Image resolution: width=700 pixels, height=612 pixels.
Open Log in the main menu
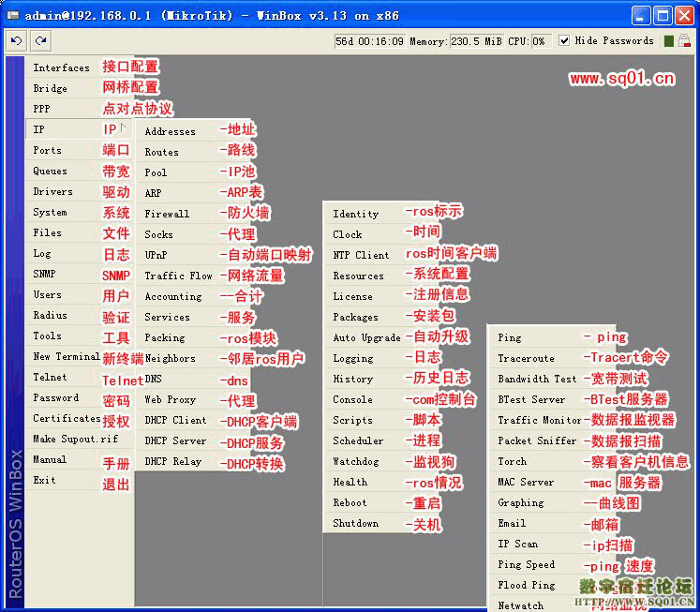click(80, 253)
